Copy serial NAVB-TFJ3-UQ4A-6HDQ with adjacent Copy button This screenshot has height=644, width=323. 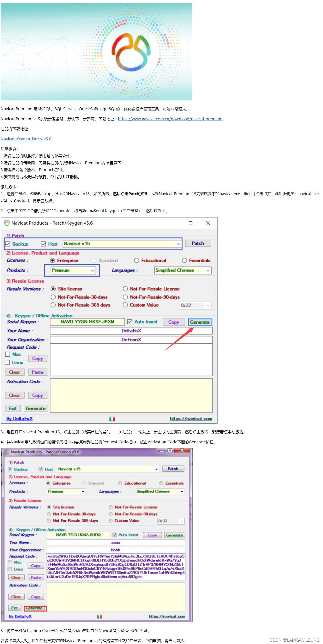[152, 535]
